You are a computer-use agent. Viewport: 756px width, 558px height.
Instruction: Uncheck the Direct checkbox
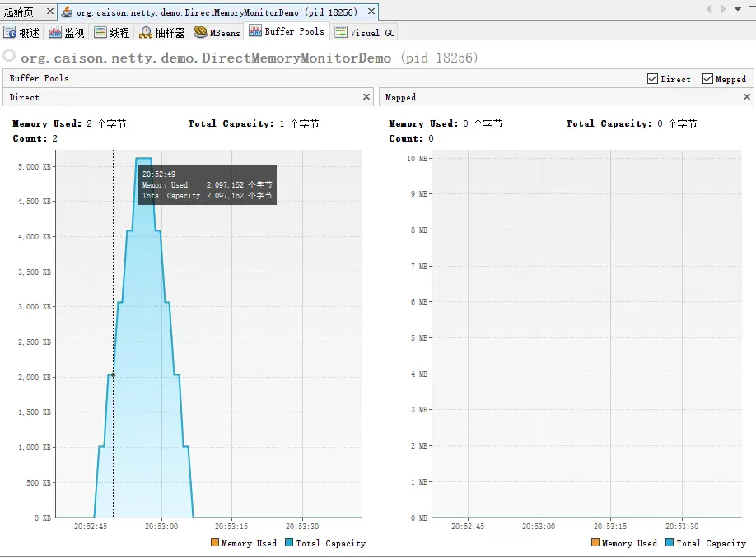[652, 78]
